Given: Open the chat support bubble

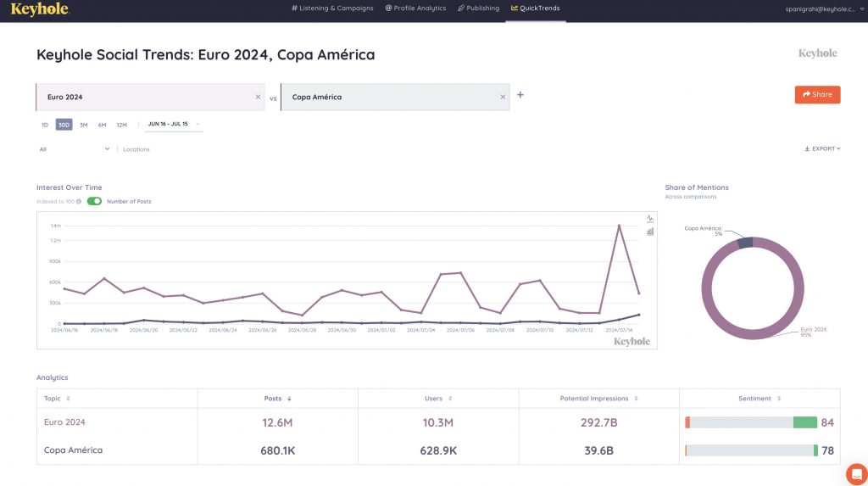Looking at the screenshot, I should (857, 474).
